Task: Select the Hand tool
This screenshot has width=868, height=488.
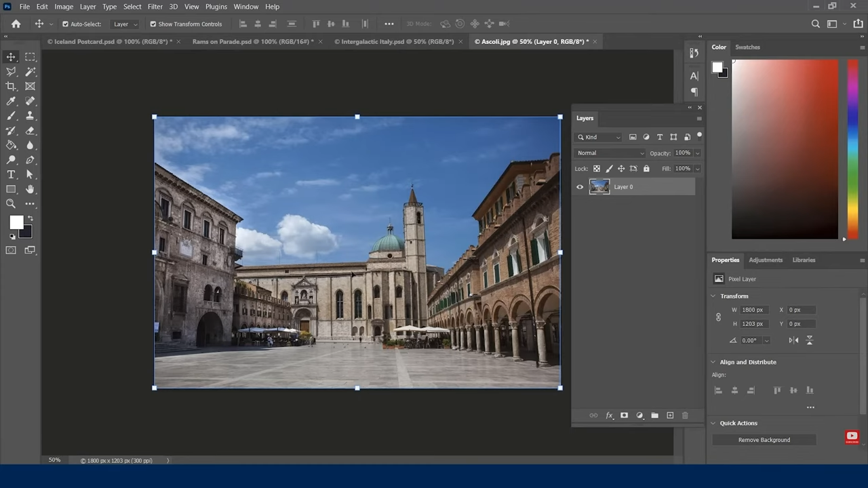Action: tap(30, 189)
